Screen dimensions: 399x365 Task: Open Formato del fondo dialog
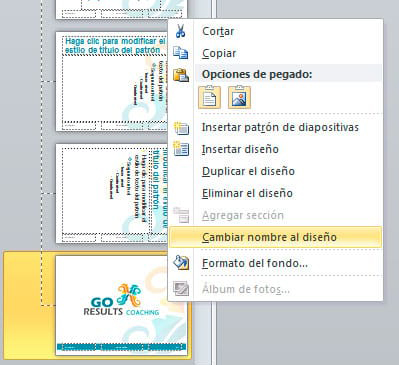pyautogui.click(x=255, y=263)
